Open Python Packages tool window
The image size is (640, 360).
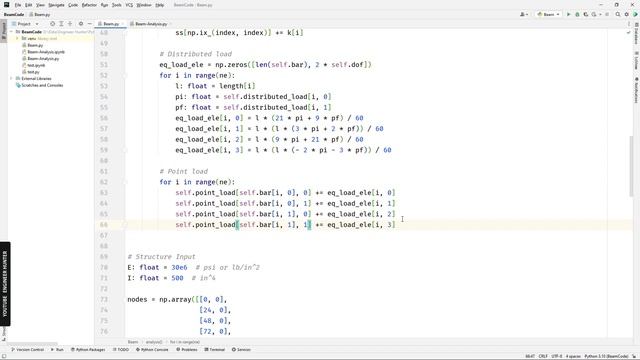88,350
